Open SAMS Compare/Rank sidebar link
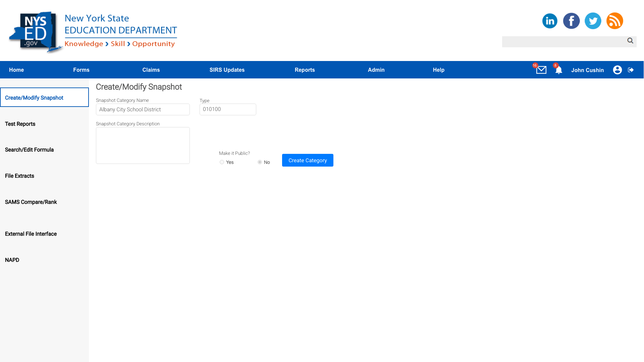Screen dimensions: 644x362 point(31,202)
